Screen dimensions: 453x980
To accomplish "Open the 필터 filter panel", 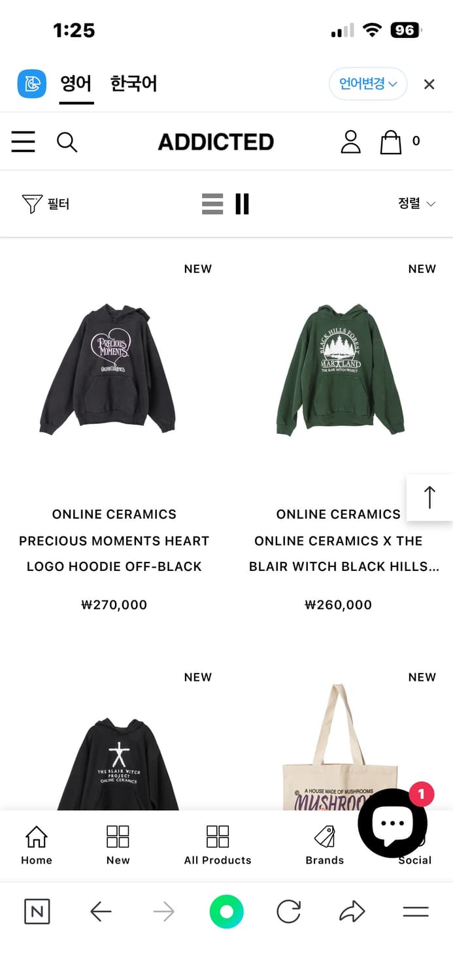I will click(x=46, y=204).
